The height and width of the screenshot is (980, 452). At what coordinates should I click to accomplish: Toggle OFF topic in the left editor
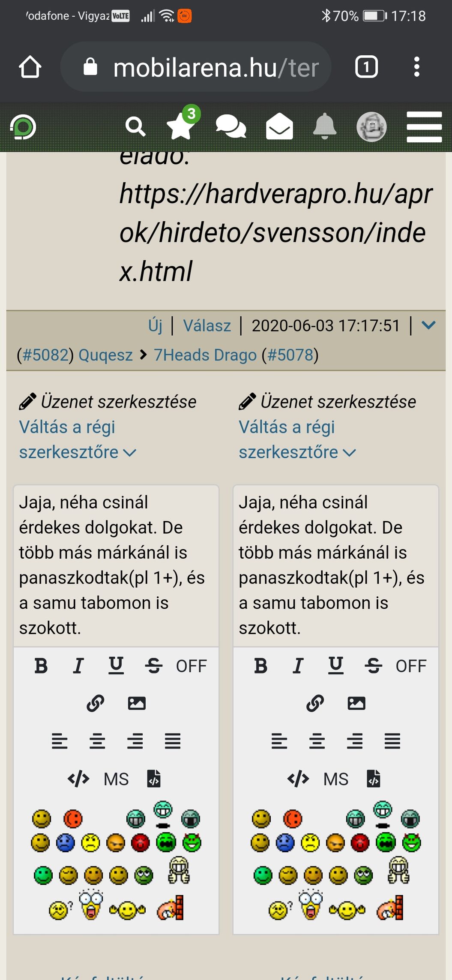(191, 666)
